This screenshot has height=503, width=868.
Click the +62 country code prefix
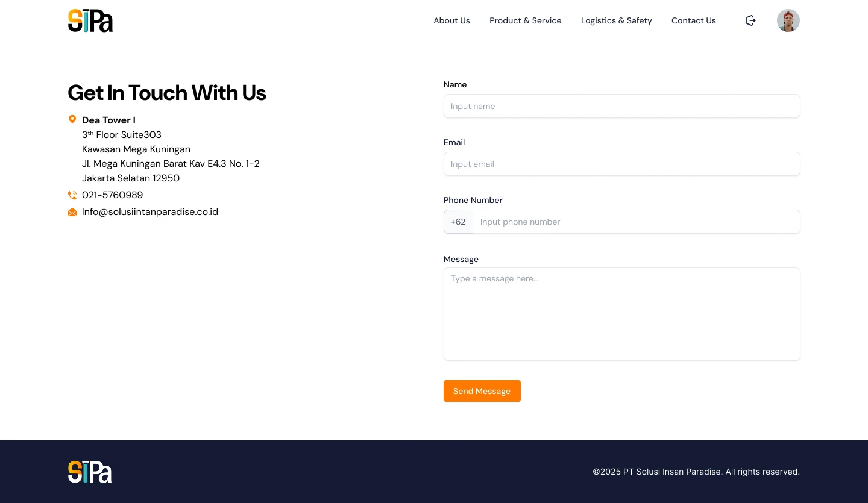458,222
